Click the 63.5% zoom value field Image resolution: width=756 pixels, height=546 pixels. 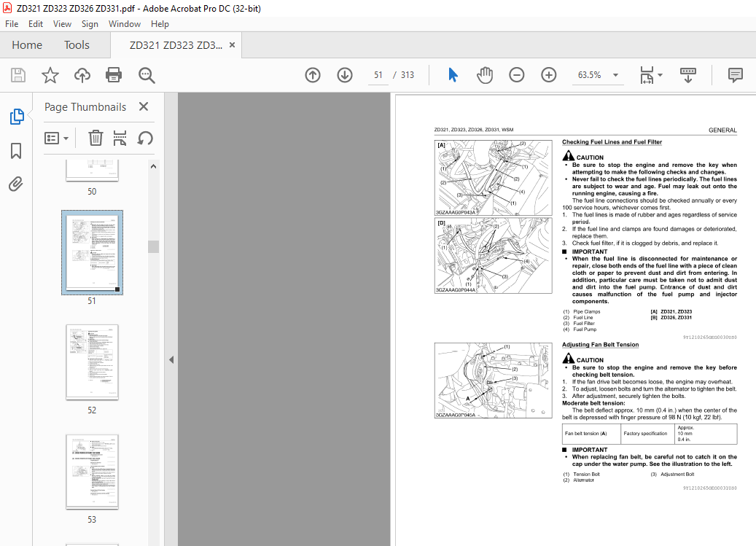click(x=589, y=75)
